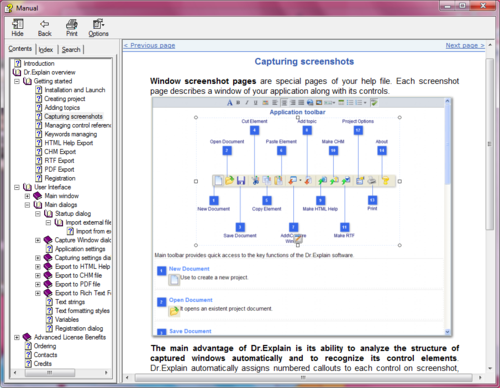The image size is (500, 388).
Task: Click Print icon in pictured toolbar
Action: [x=372, y=181]
